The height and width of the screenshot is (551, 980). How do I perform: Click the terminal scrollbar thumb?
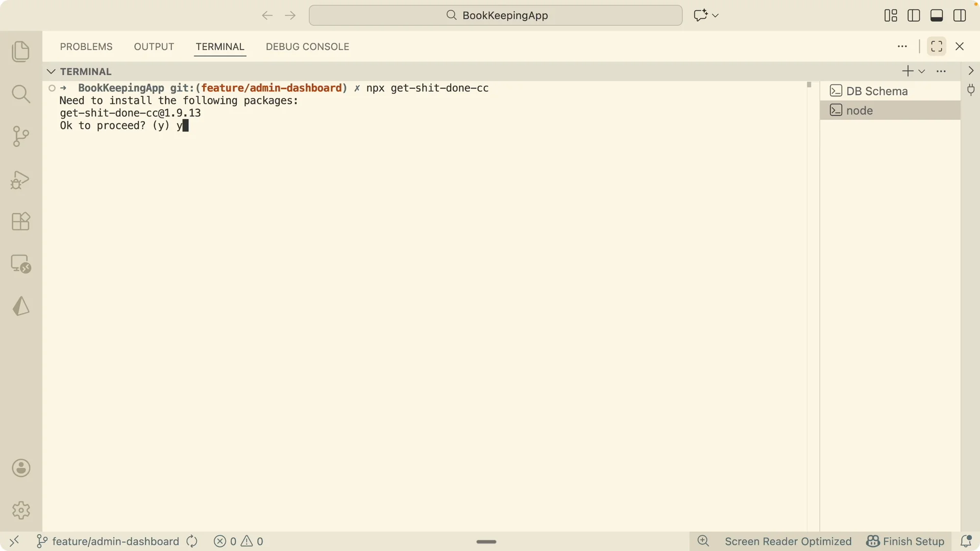coord(809,85)
